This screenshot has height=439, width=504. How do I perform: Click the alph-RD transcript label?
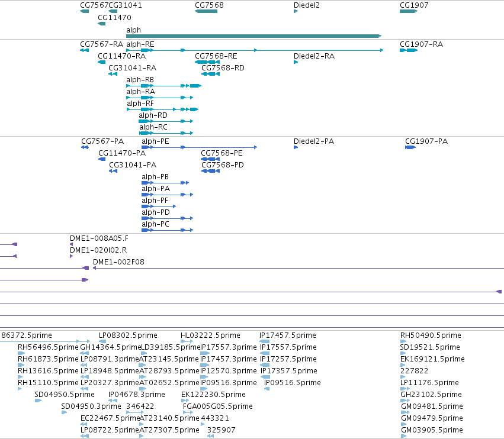[153, 115]
